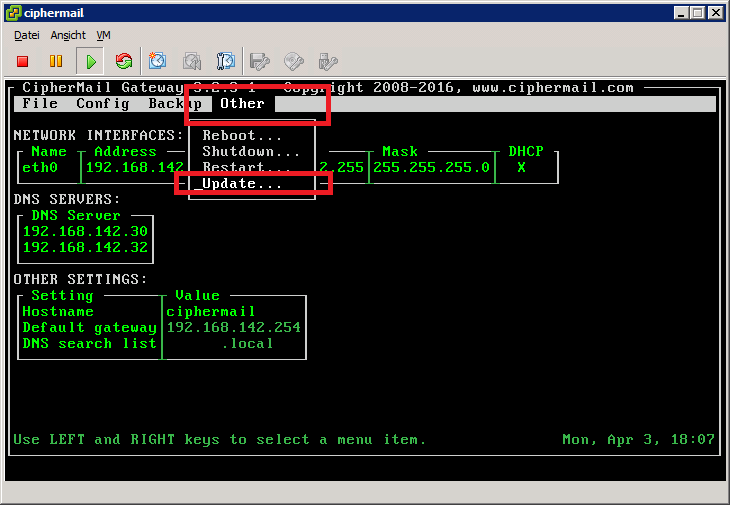Select Reboot... in the Other dropdown
This screenshot has width=730, height=505.
click(x=242, y=135)
